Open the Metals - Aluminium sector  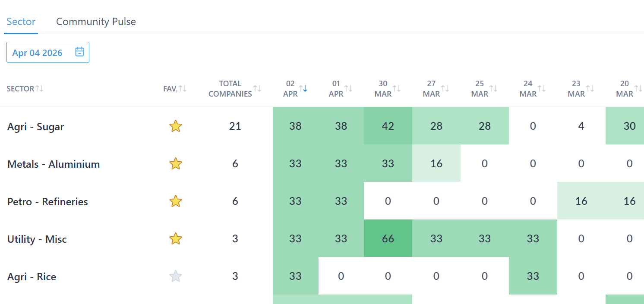(54, 164)
